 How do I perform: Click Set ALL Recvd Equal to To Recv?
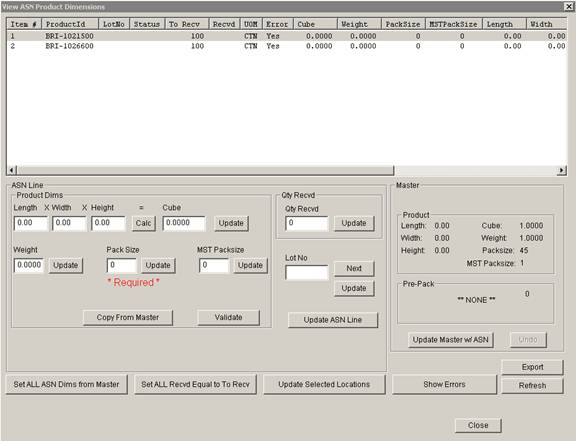[x=195, y=384]
